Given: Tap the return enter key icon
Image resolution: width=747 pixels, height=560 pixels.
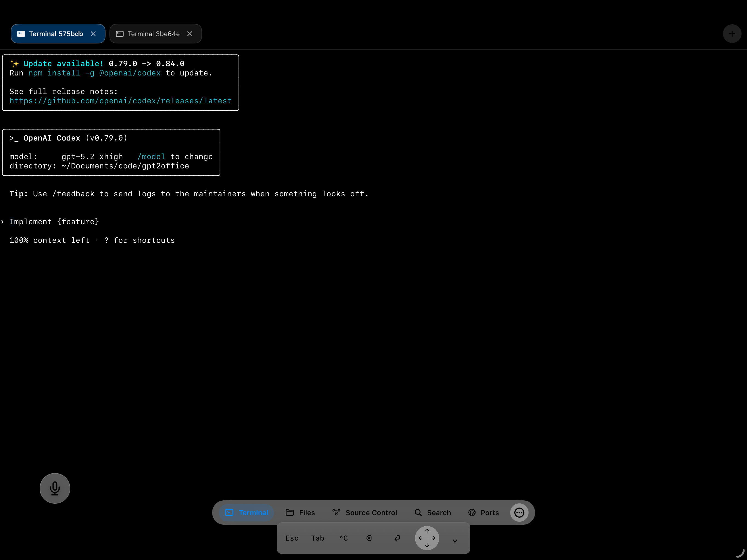Looking at the screenshot, I should tap(397, 538).
